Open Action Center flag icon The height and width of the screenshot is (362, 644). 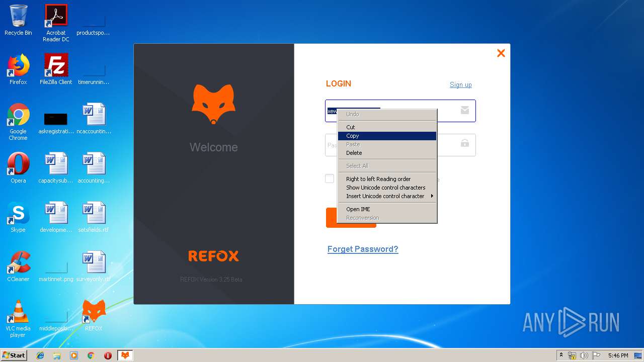click(596, 355)
